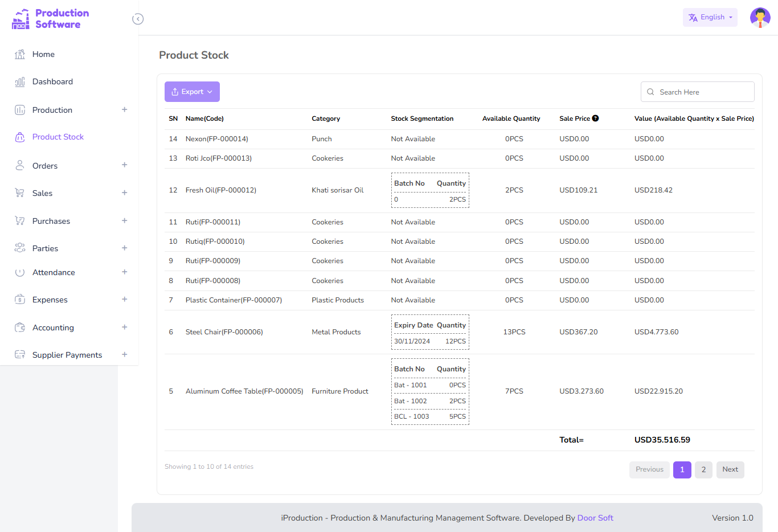778x532 pixels.
Task: Click the Production factory icon
Action: (20, 109)
